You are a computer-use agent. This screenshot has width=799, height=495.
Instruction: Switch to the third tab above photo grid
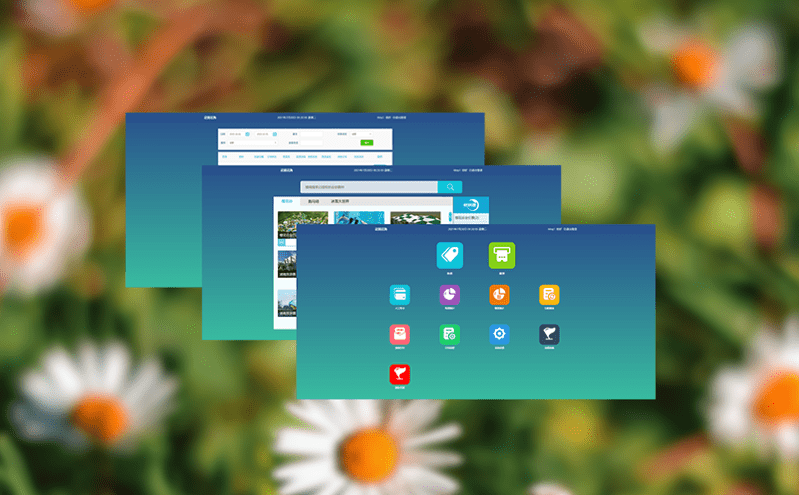coord(340,202)
